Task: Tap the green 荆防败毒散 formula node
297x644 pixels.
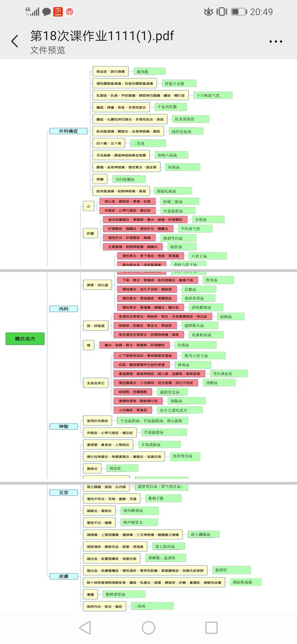Action: (x=246, y=582)
